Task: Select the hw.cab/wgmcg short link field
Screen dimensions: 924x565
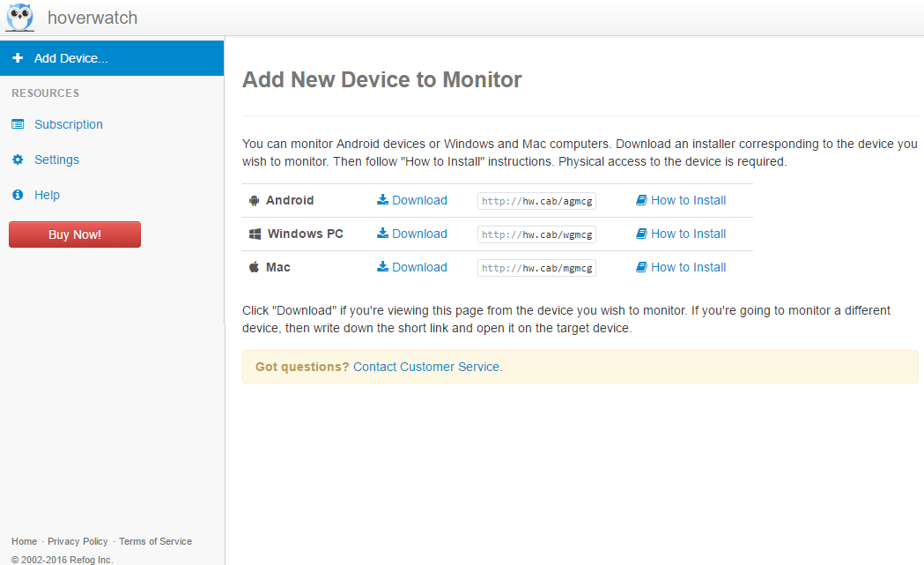Action: 536,234
